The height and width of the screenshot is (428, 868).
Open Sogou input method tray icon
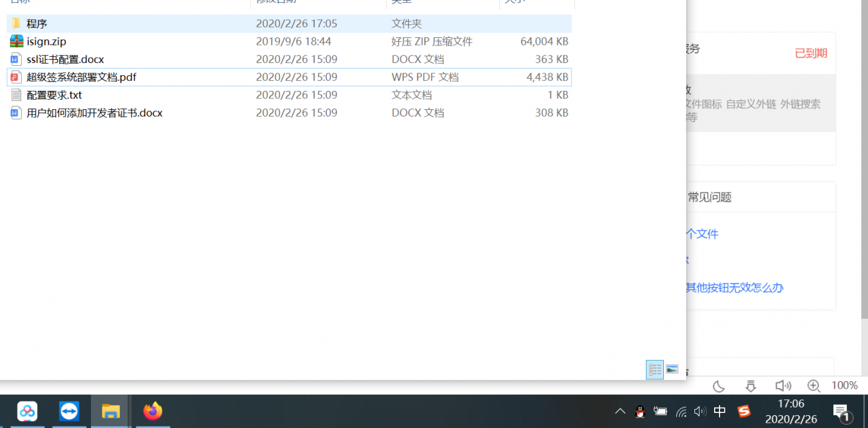coord(744,411)
